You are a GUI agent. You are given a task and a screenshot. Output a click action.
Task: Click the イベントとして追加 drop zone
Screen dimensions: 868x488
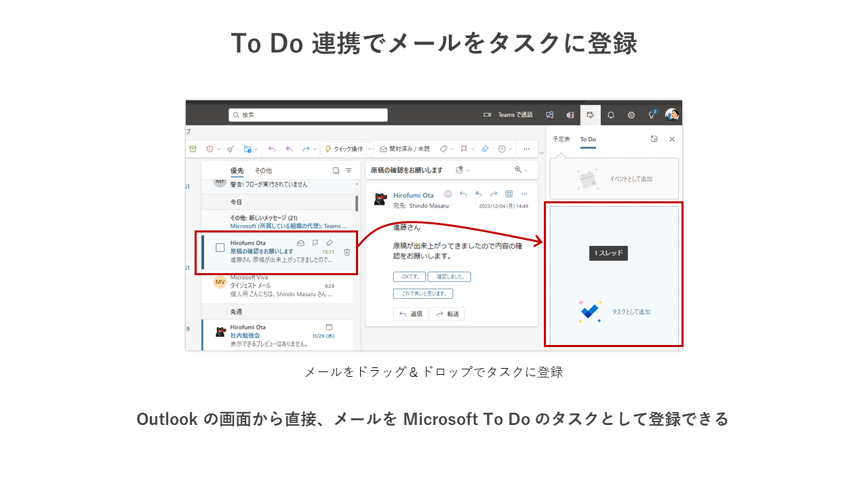(x=614, y=179)
